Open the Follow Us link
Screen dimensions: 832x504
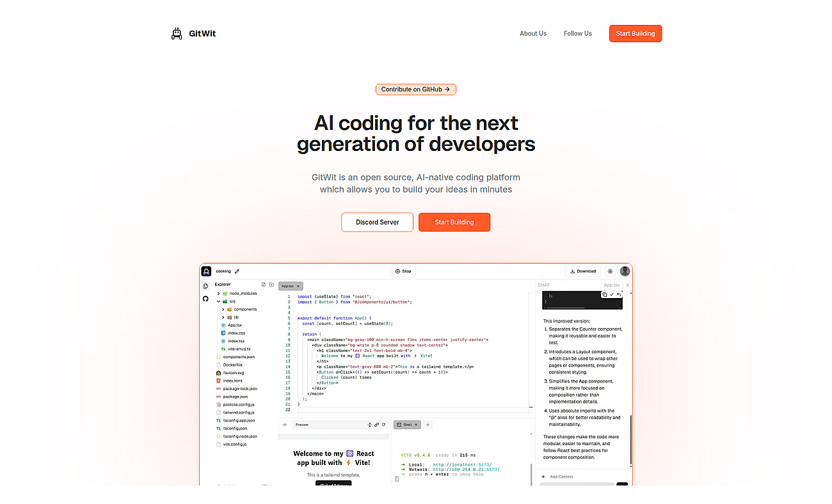(578, 33)
